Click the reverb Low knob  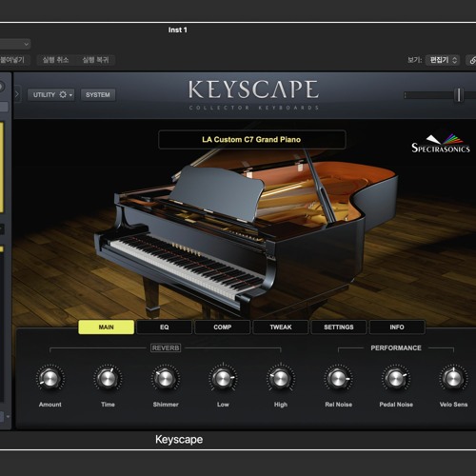pyautogui.click(x=223, y=378)
